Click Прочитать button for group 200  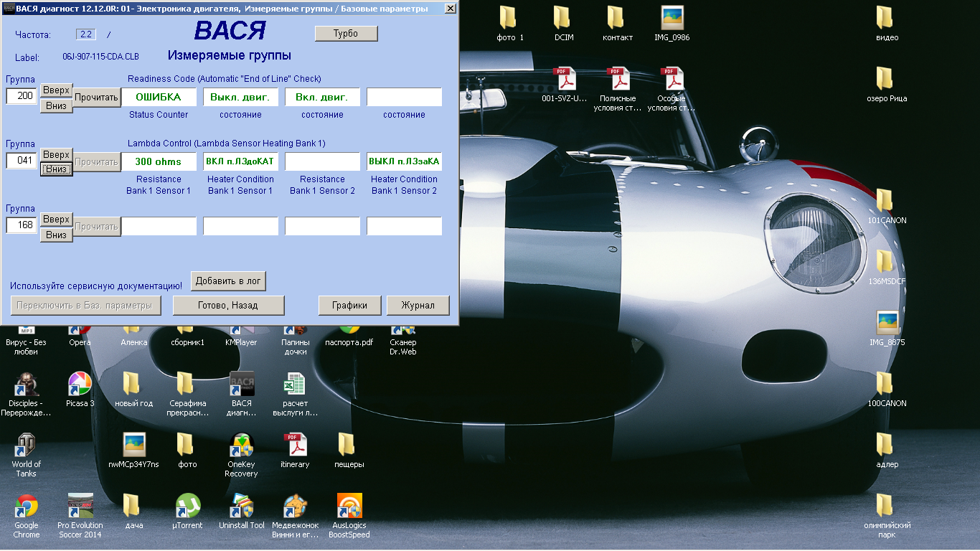point(97,98)
